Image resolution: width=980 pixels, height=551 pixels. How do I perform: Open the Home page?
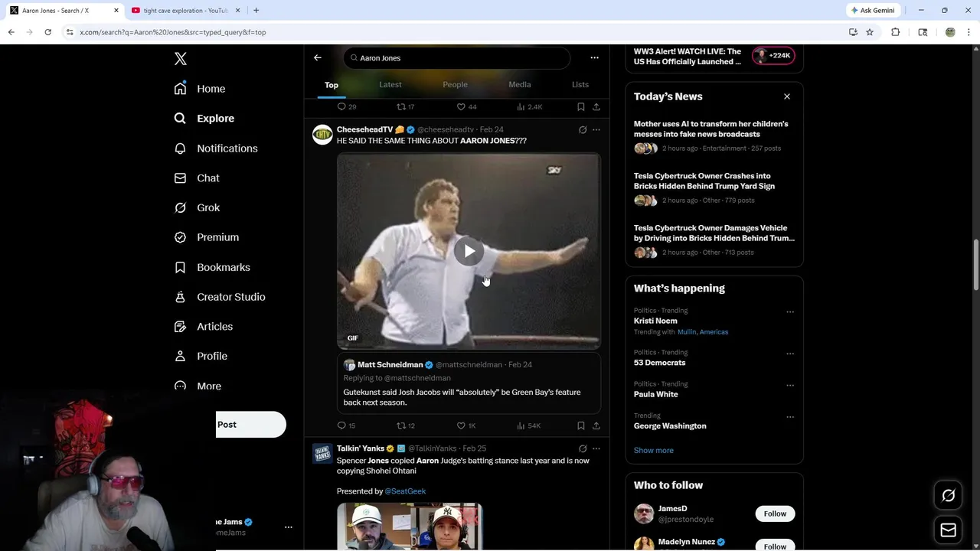(200, 89)
